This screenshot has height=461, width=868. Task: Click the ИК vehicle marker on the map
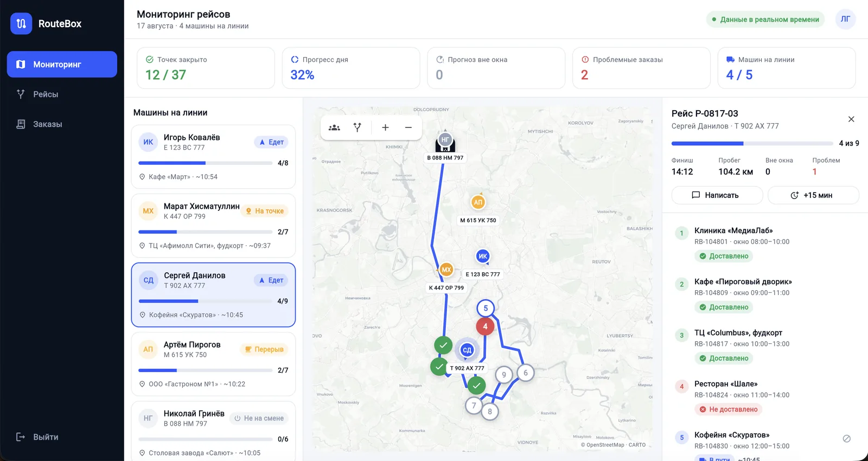point(483,256)
